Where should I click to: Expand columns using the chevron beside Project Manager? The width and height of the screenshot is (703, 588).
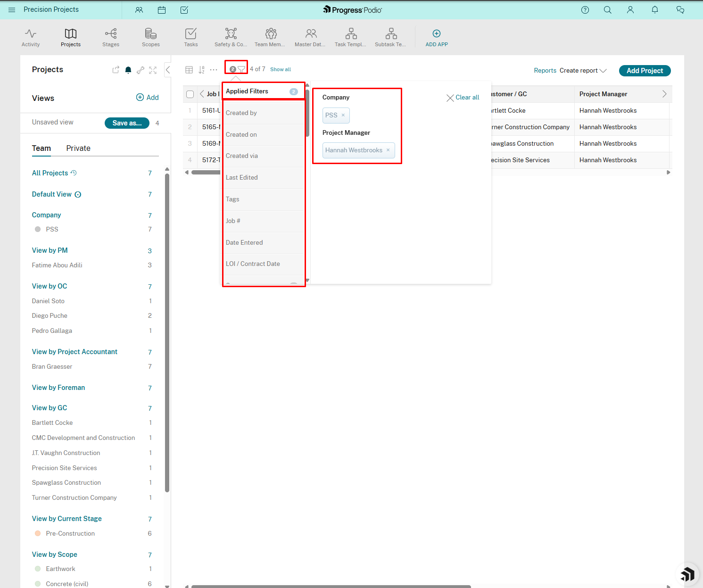tap(664, 94)
